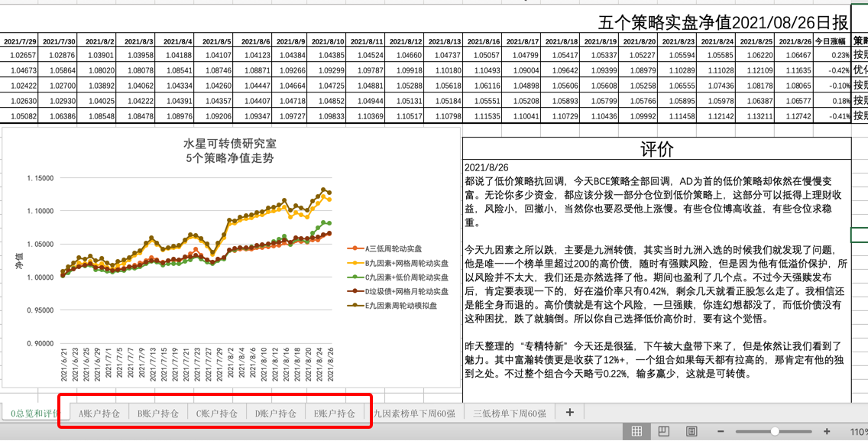The height and width of the screenshot is (441, 868).
Task: Click the cell showing 1.12742
Action: (794, 115)
